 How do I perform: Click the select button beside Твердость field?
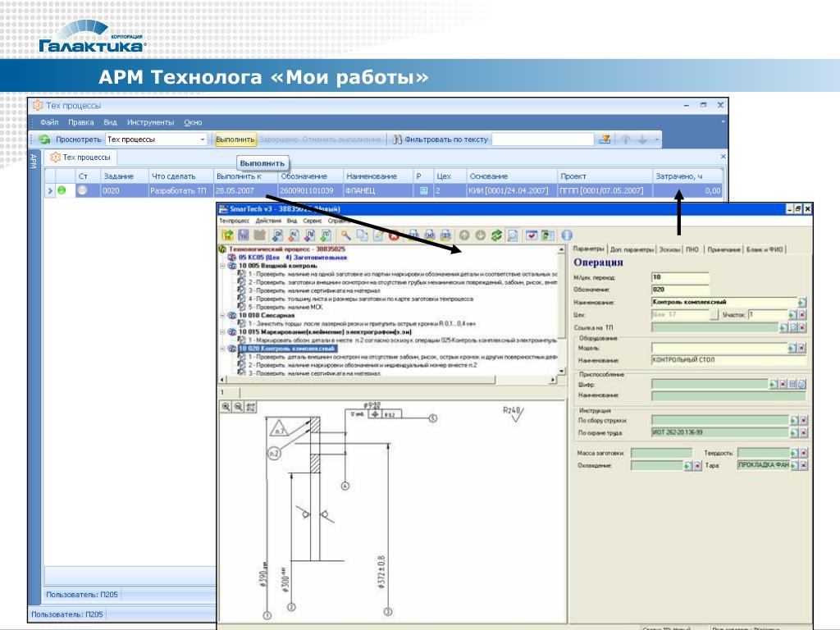(x=794, y=453)
